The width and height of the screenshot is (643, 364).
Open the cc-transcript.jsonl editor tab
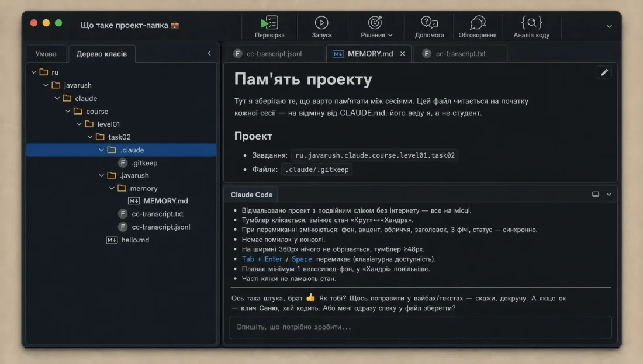coord(274,54)
